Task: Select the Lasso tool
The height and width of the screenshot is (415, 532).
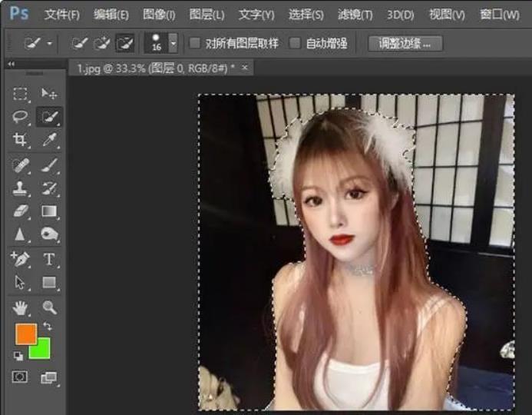Action: [20, 117]
